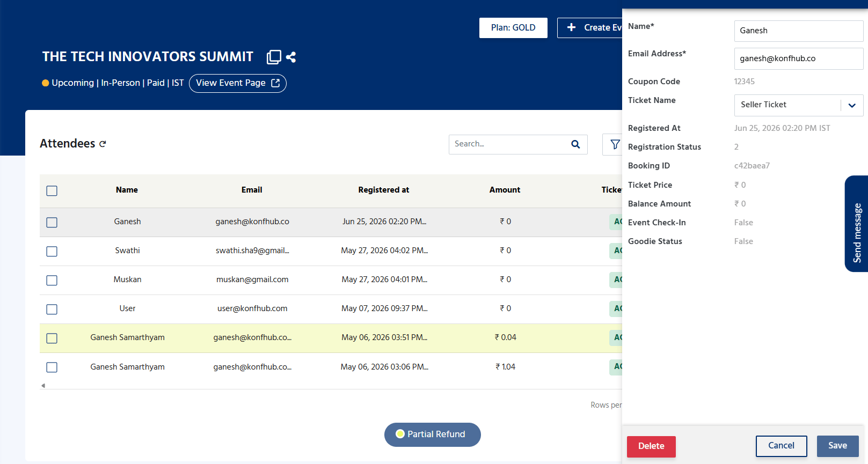Open the Send message side tab
This screenshot has height=464, width=868.
(x=857, y=224)
